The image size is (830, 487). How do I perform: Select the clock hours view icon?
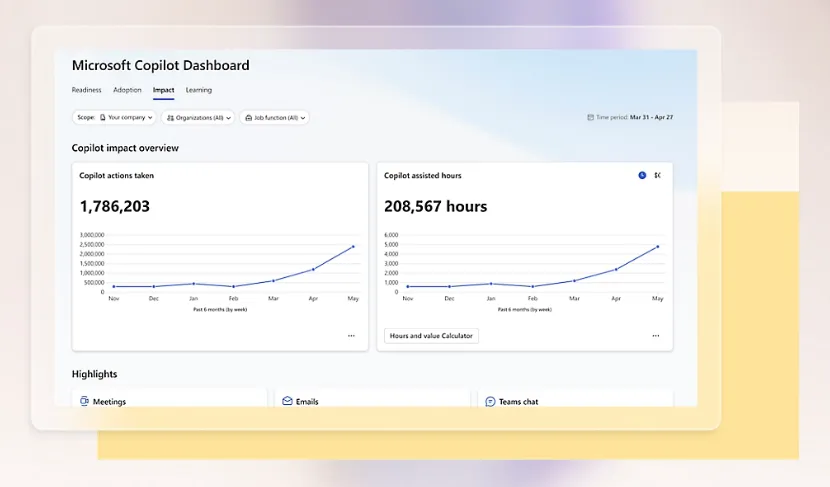coord(642,175)
